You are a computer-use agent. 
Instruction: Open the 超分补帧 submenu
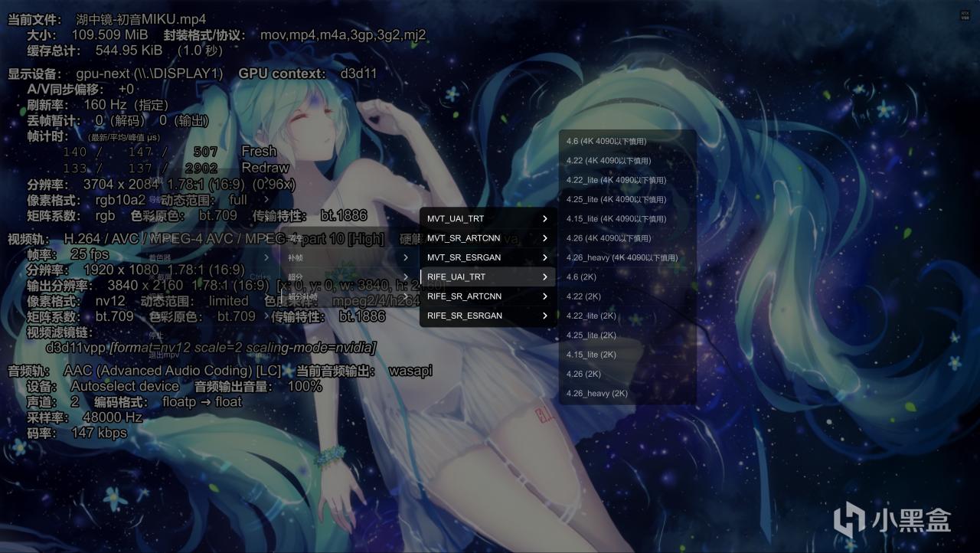348,296
